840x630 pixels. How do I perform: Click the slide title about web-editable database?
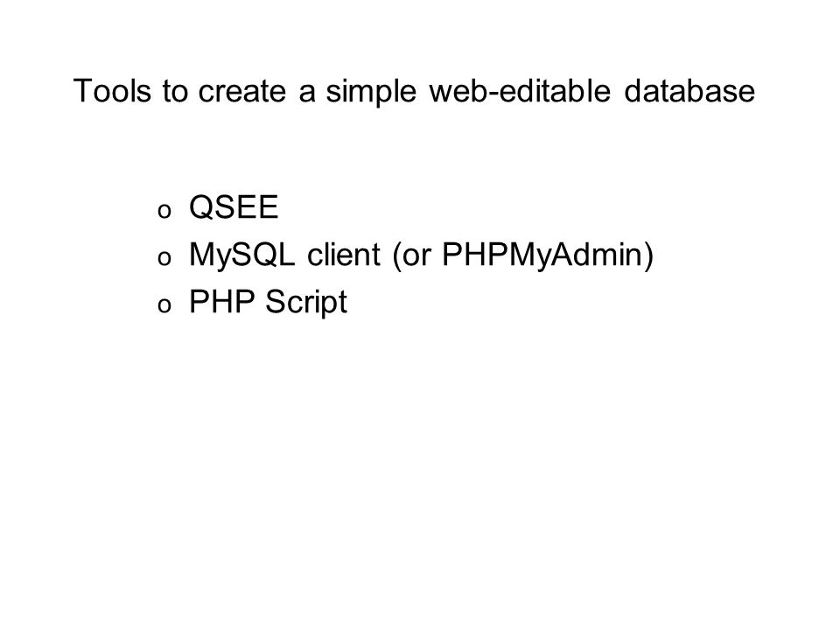pos(414,91)
